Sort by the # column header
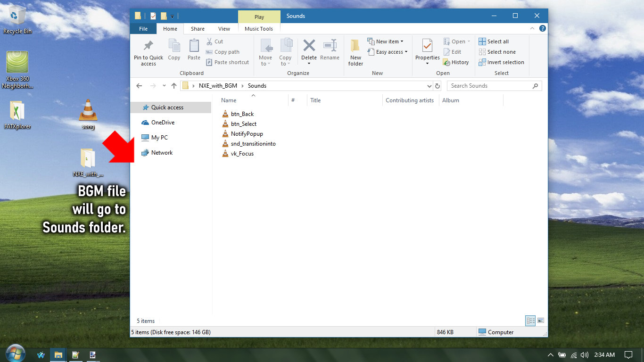The image size is (644, 362). 297,100
